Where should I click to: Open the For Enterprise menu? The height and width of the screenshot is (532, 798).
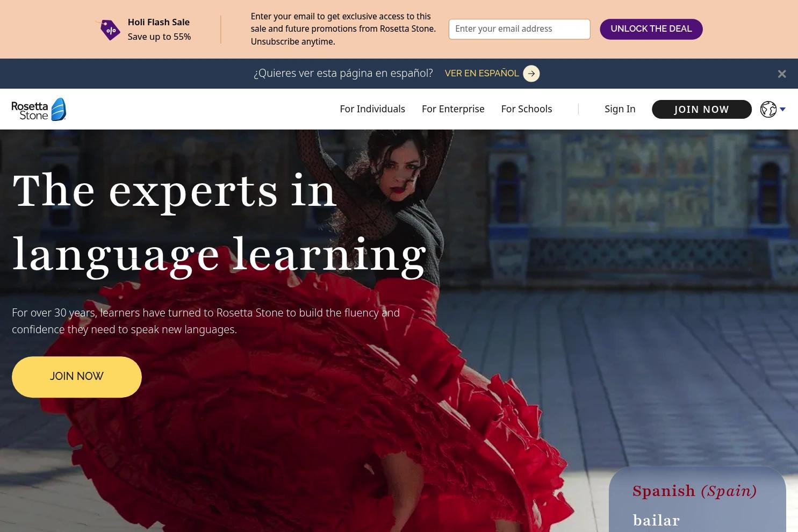point(453,109)
